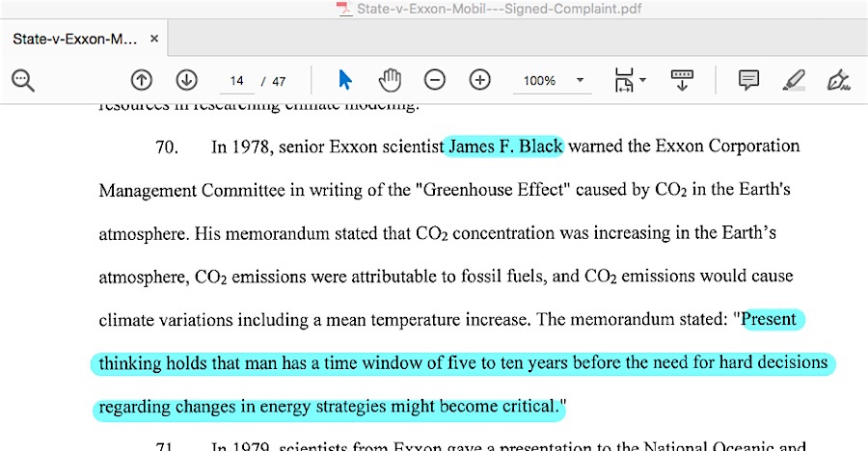Go to next page with down arrow
This screenshot has height=451, width=868.
coord(186,81)
